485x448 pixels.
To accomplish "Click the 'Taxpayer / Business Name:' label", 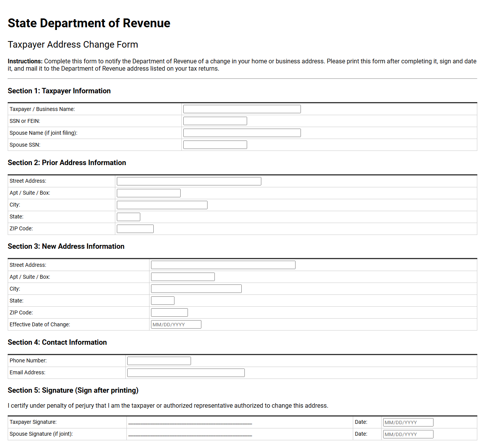I will [x=42, y=109].
